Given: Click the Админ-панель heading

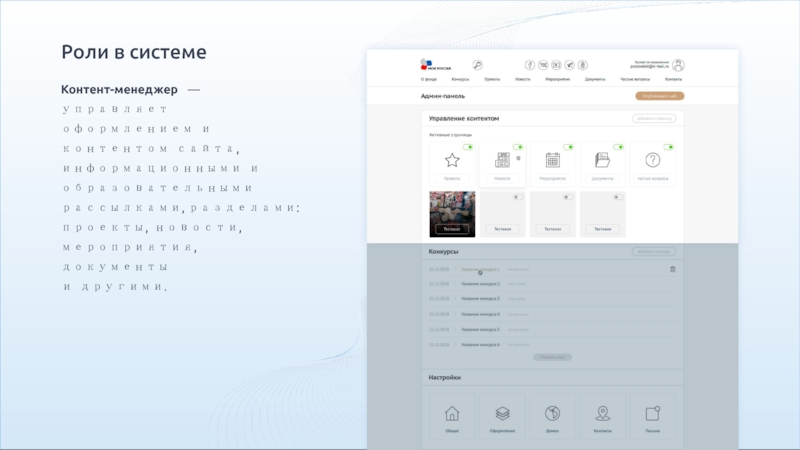Looking at the screenshot, I should tap(442, 96).
